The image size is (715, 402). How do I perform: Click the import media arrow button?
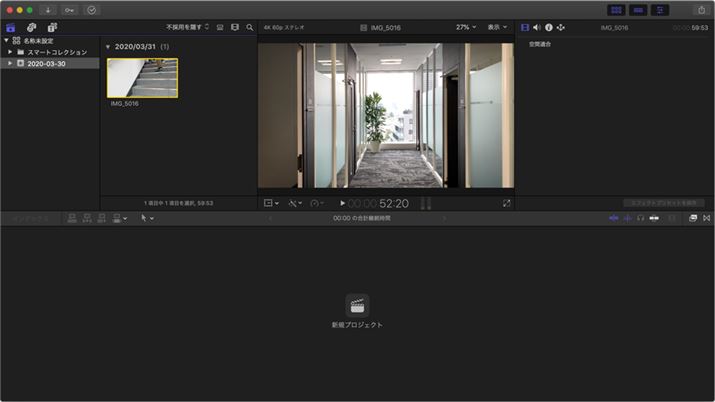pos(47,9)
